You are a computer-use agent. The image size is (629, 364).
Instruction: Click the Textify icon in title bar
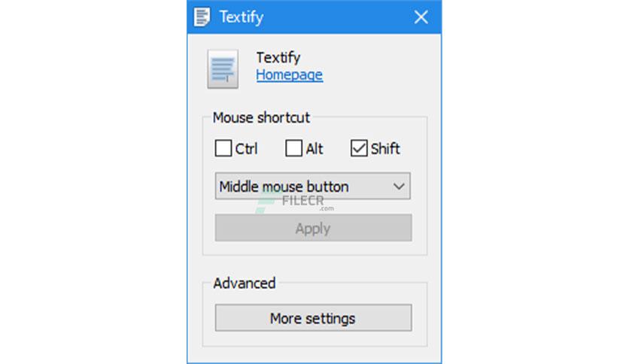tap(202, 17)
